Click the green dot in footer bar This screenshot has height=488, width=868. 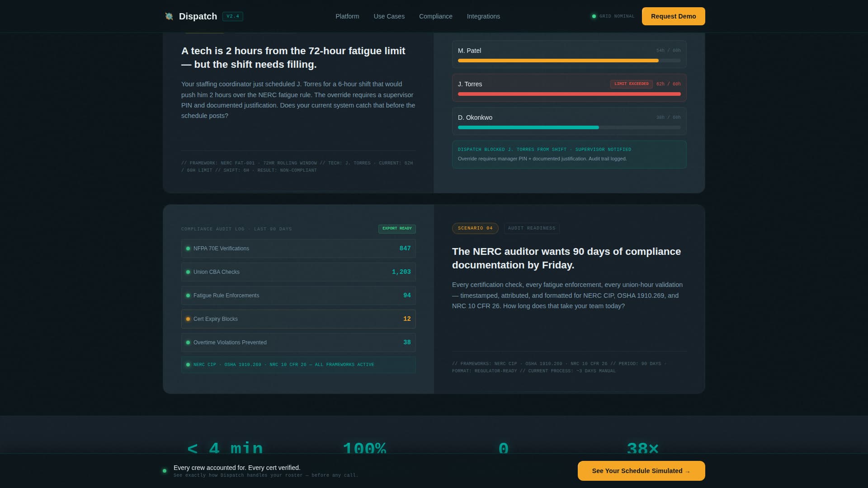pos(165,471)
